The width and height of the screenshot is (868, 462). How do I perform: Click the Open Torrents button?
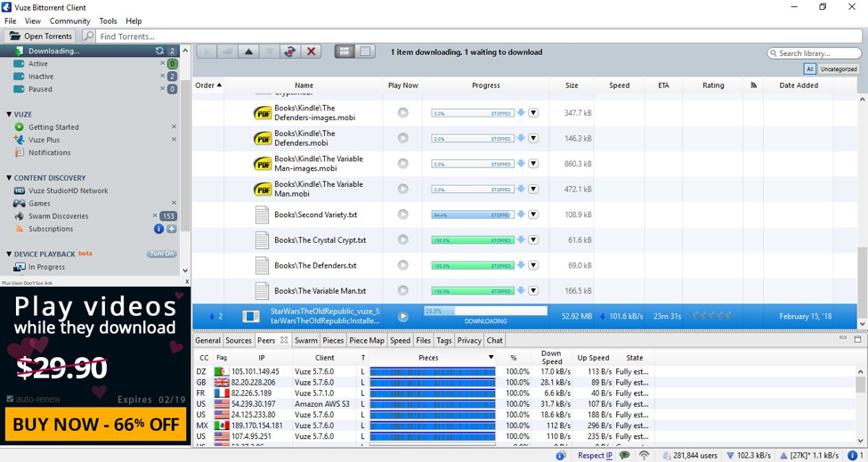point(40,36)
